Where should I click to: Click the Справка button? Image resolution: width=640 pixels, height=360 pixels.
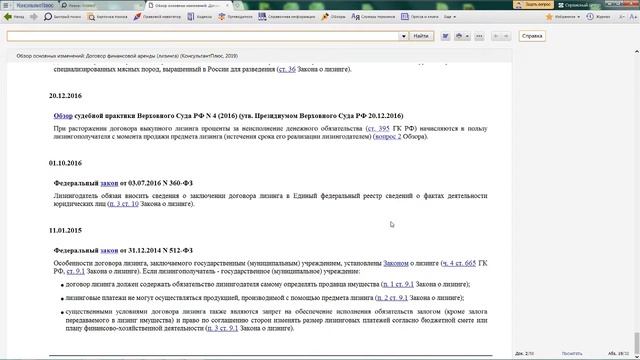pos(532,36)
